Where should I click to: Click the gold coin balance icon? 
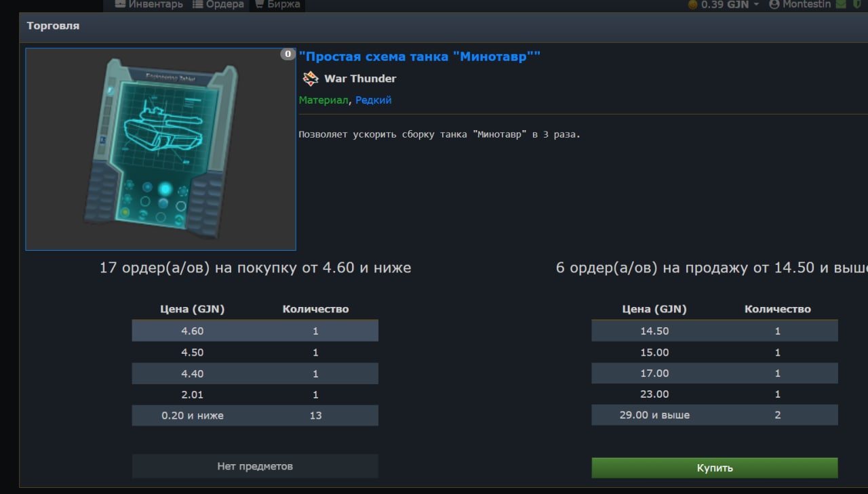[692, 5]
